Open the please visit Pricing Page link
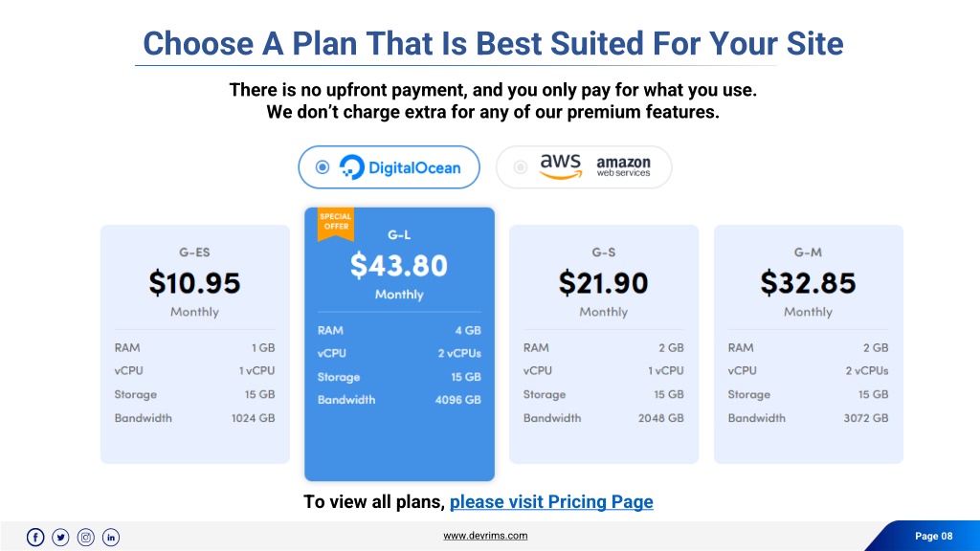980x551 pixels. pyautogui.click(x=551, y=501)
